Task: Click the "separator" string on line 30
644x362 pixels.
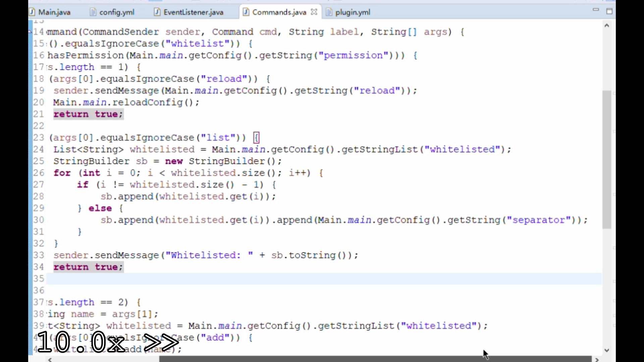Action: point(539,220)
